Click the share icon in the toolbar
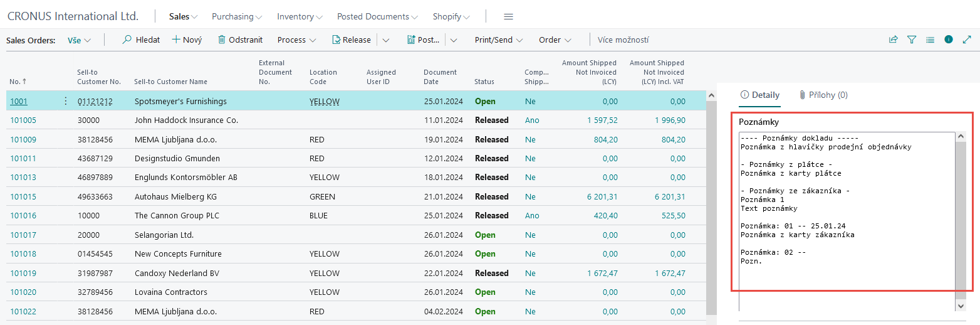This screenshot has width=980, height=325. tap(893, 40)
